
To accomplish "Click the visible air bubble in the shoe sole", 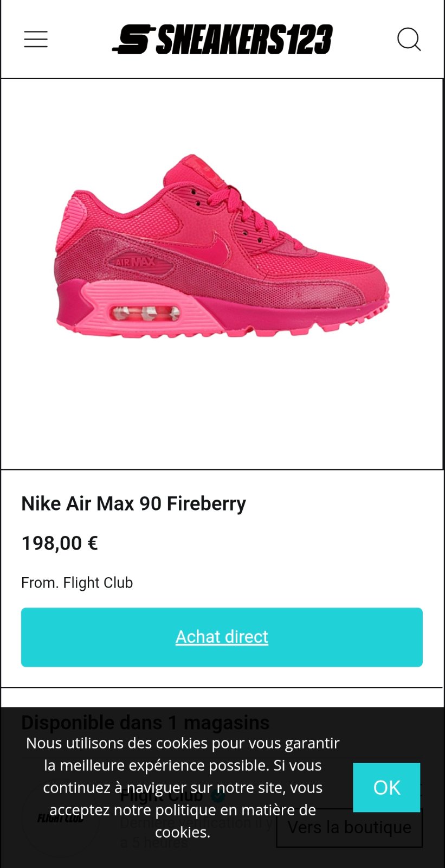I will (145, 314).
